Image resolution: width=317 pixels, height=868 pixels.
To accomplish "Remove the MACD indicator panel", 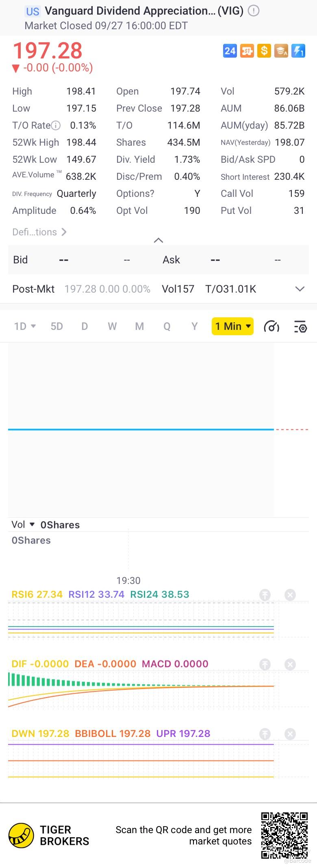I will (290, 664).
